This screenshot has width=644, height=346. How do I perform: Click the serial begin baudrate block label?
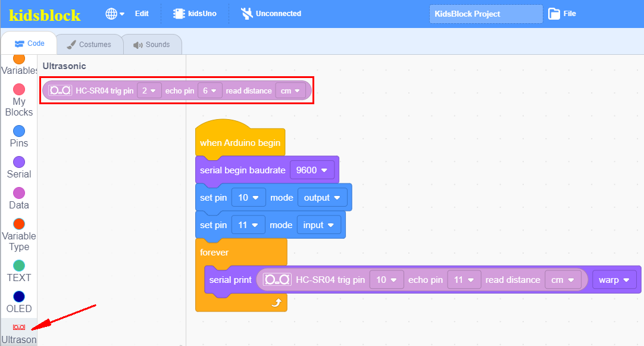click(x=242, y=170)
